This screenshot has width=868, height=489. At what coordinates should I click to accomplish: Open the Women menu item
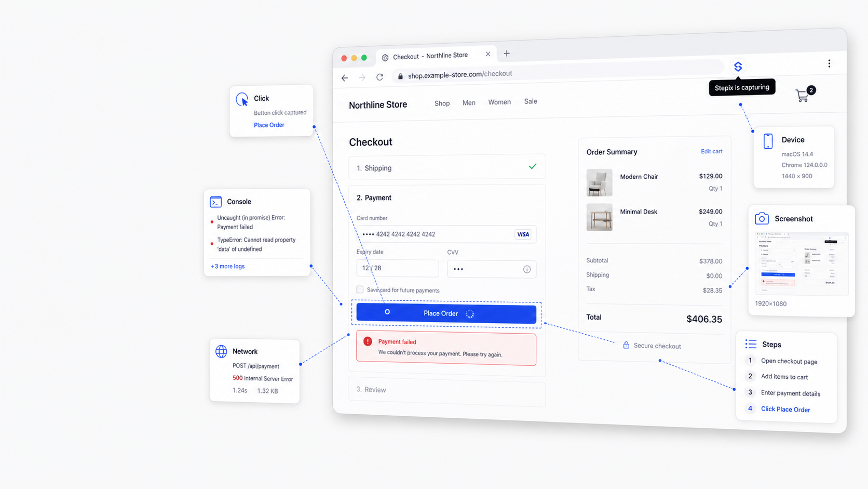pyautogui.click(x=499, y=102)
